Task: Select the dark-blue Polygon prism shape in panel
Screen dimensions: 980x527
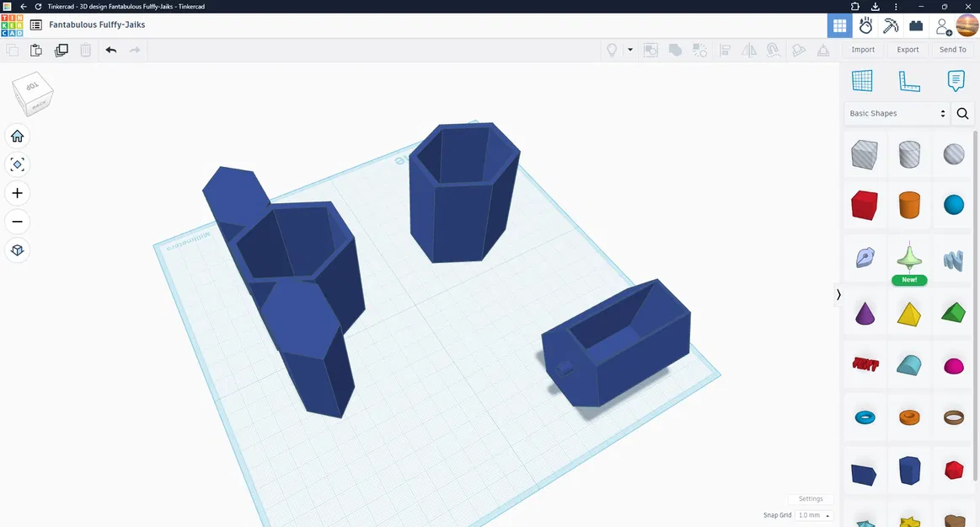Action: (909, 471)
